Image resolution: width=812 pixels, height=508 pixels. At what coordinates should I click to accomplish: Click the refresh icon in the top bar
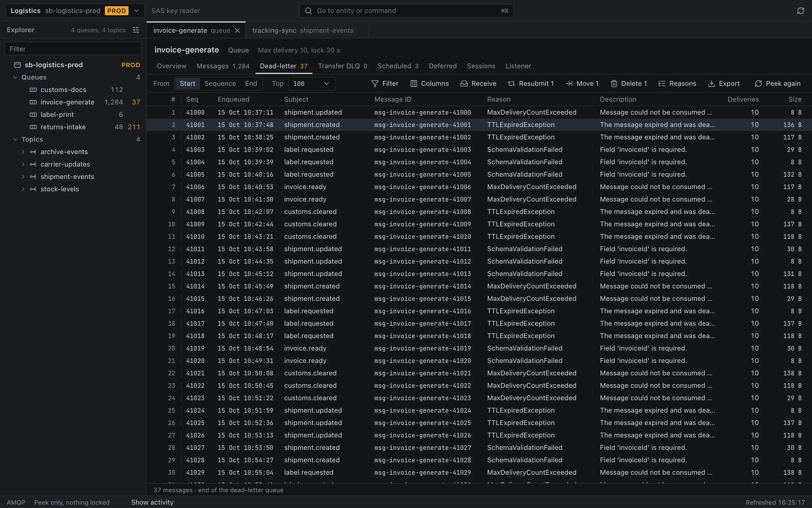pos(801,11)
